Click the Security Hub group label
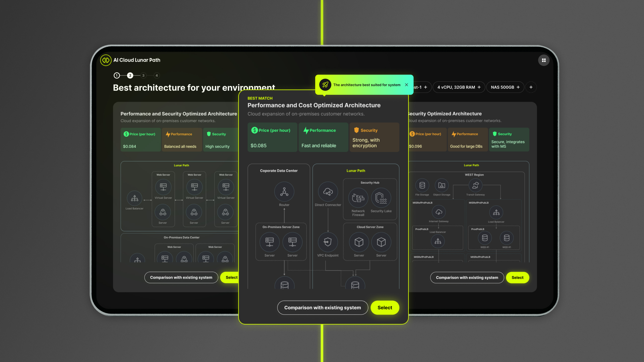 370,183
